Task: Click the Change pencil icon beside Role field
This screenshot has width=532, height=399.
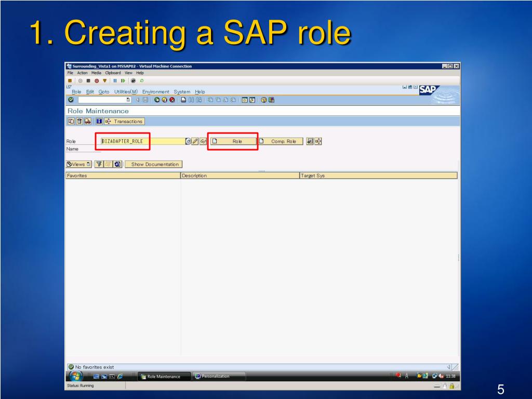Action: (x=195, y=141)
